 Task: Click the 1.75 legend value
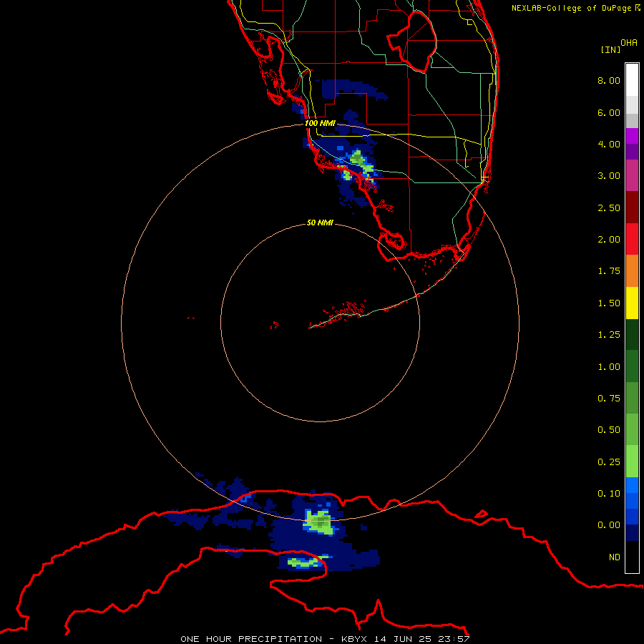click(x=609, y=271)
